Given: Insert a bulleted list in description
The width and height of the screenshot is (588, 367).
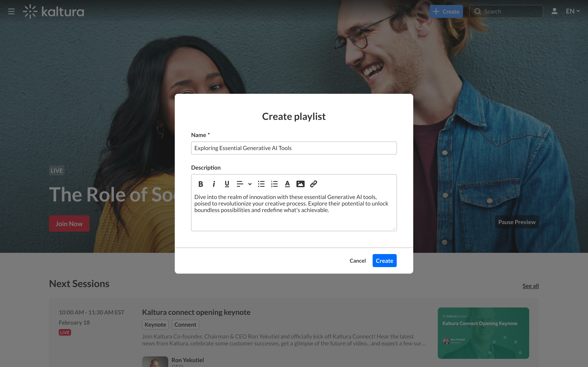Looking at the screenshot, I should (x=261, y=184).
